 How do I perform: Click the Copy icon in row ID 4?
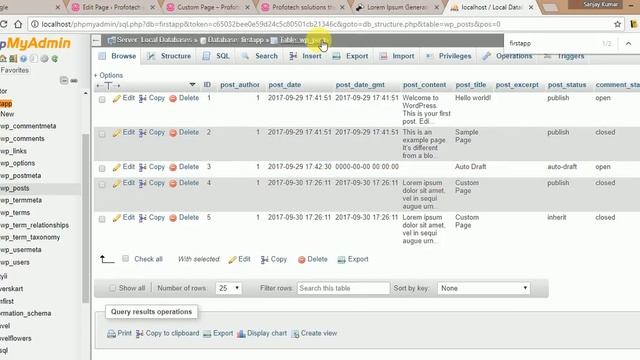click(142, 183)
